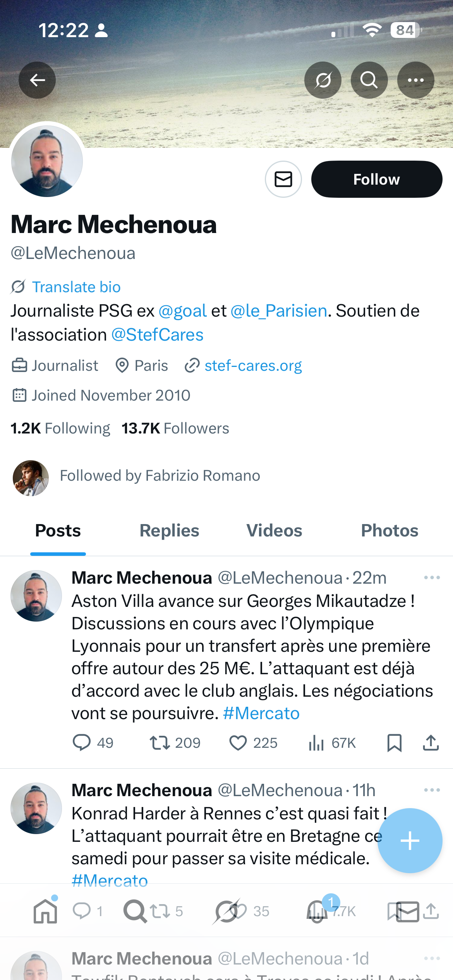Open Marc Mechenoua's profile picture
This screenshot has height=980, width=453.
(47, 161)
